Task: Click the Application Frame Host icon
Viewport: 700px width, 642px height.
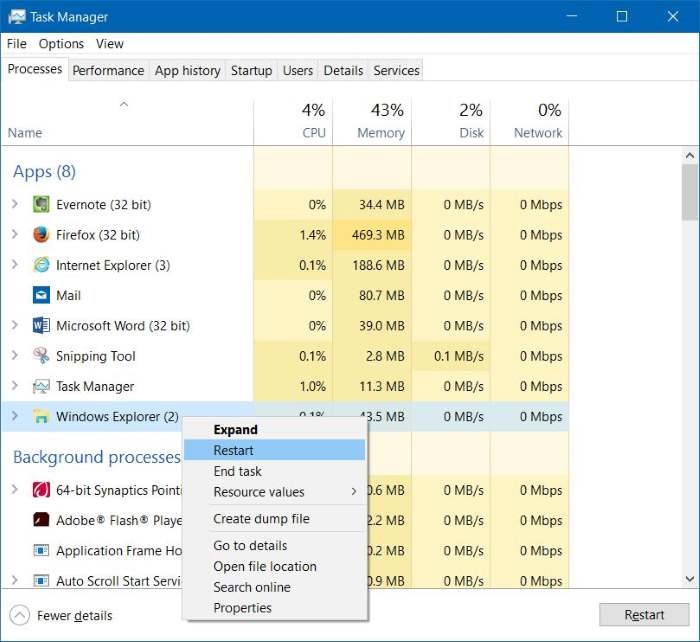Action: pyautogui.click(x=41, y=550)
